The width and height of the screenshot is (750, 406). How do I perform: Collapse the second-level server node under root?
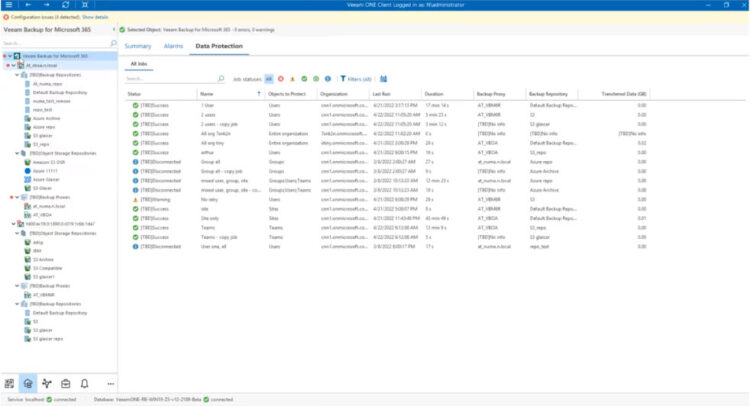(x=13, y=66)
